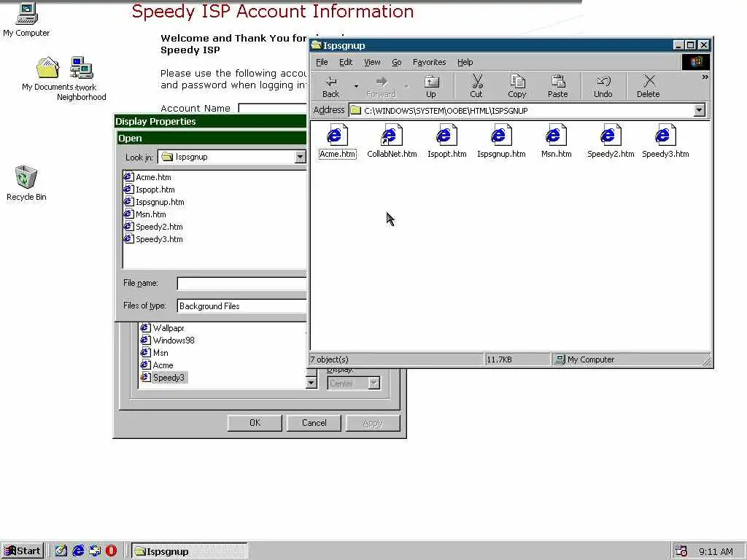The width and height of the screenshot is (747, 560).
Task: Click the Ispsgnup taskbar button
Action: click(189, 551)
